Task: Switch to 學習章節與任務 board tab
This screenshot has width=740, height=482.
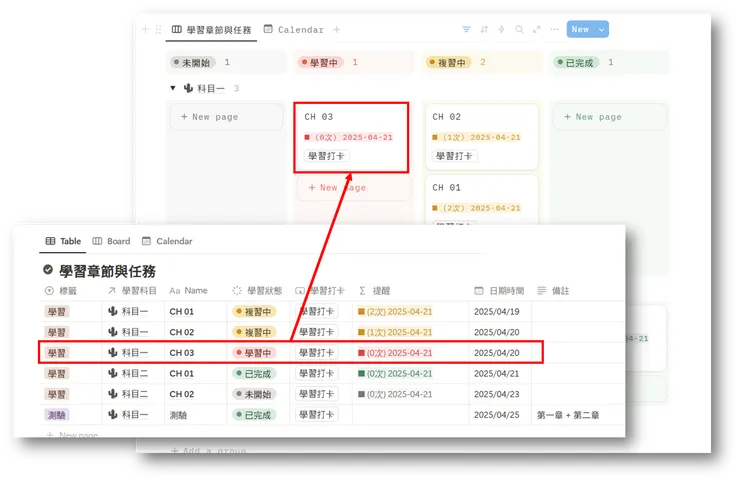Action: coord(211,30)
